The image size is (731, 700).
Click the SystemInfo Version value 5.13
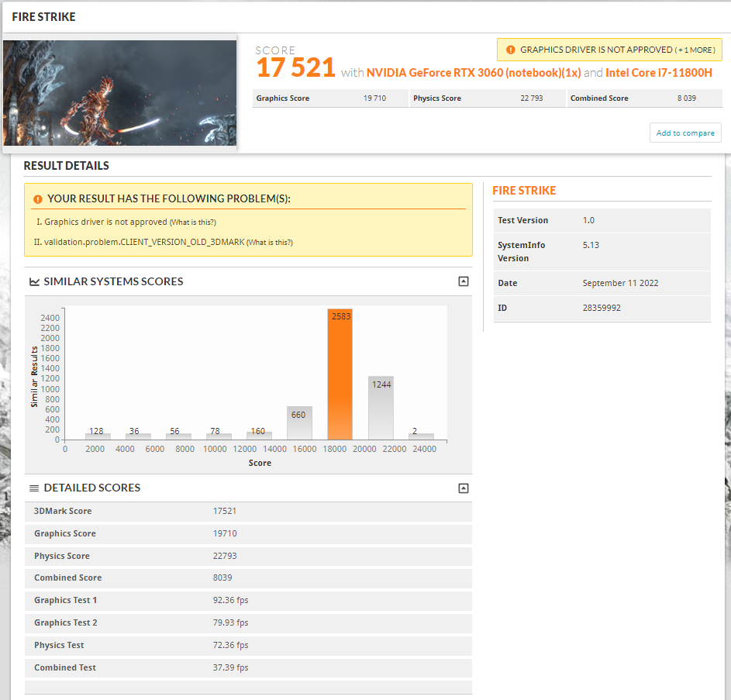click(591, 245)
